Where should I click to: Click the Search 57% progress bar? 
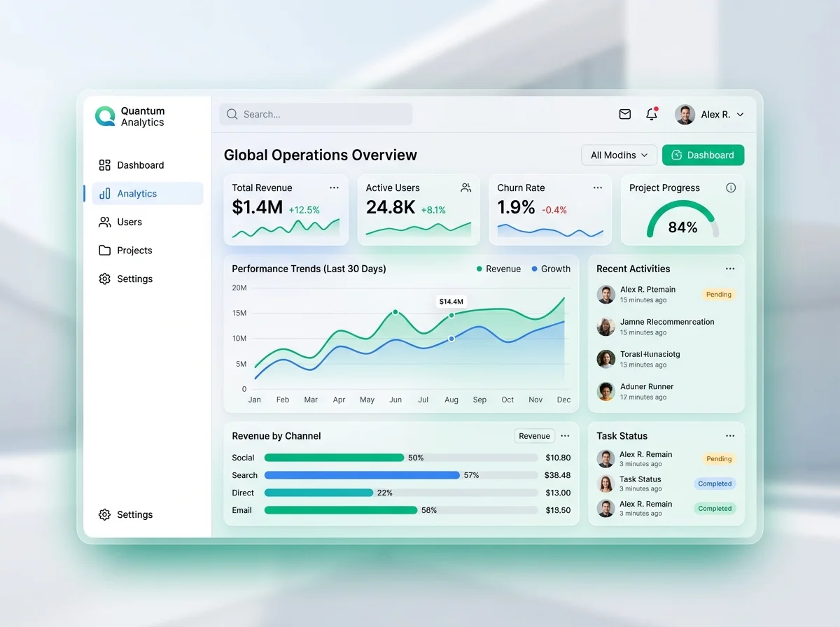coord(401,475)
